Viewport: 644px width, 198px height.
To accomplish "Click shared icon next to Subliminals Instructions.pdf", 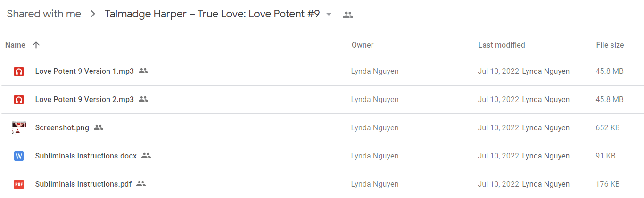I will pos(141,184).
